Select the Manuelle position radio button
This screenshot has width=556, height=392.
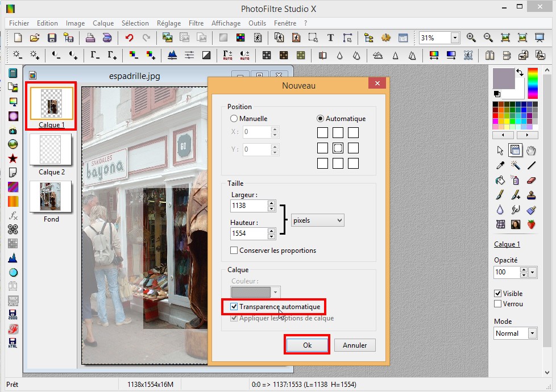click(234, 119)
